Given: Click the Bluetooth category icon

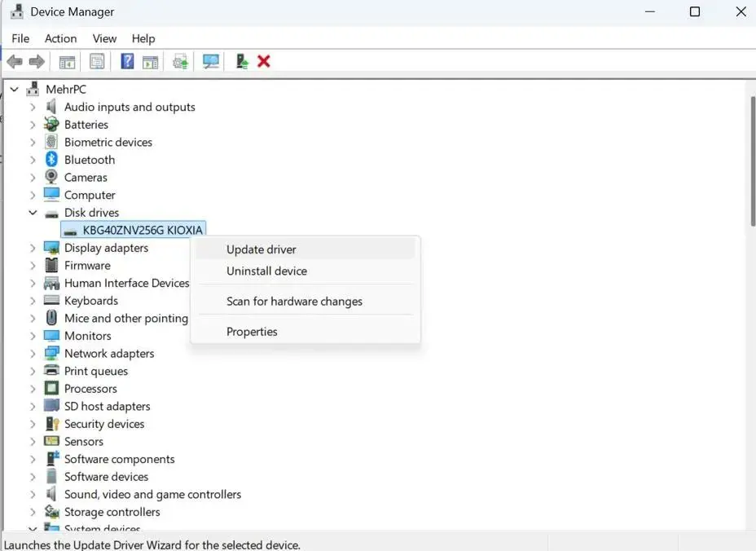Looking at the screenshot, I should click(51, 159).
